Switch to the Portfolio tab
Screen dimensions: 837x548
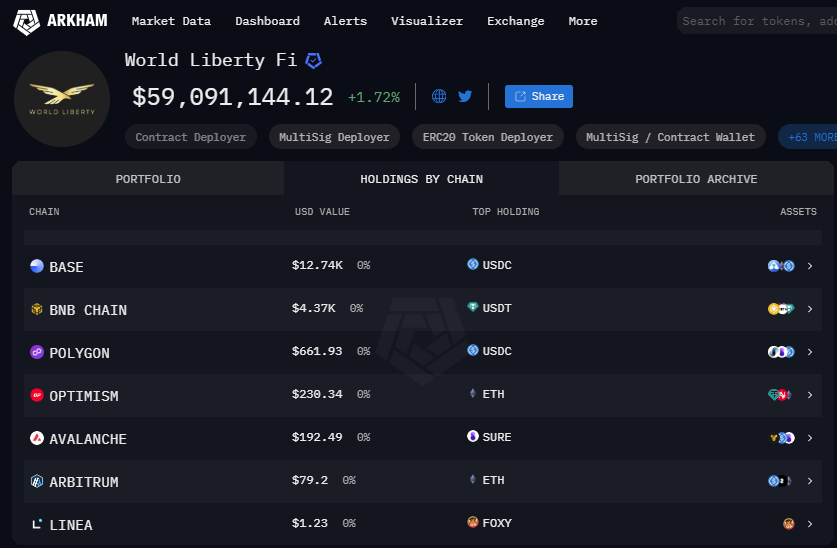pyautogui.click(x=148, y=179)
